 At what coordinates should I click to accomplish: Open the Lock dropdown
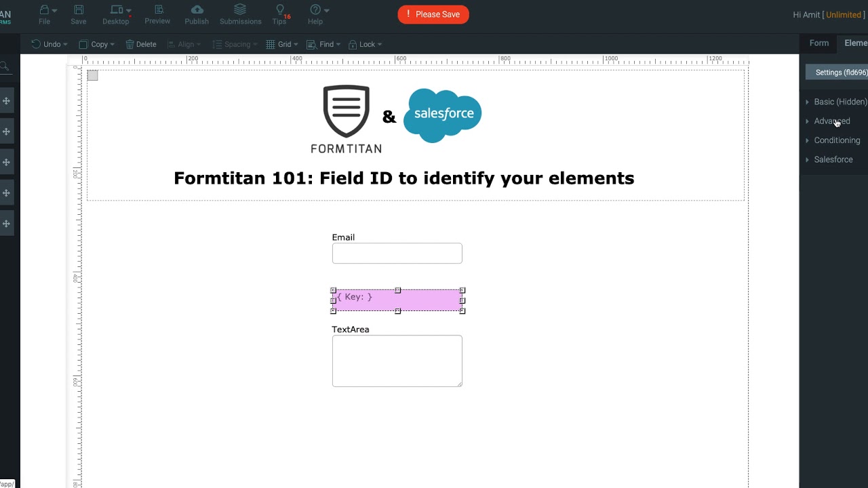[365, 44]
